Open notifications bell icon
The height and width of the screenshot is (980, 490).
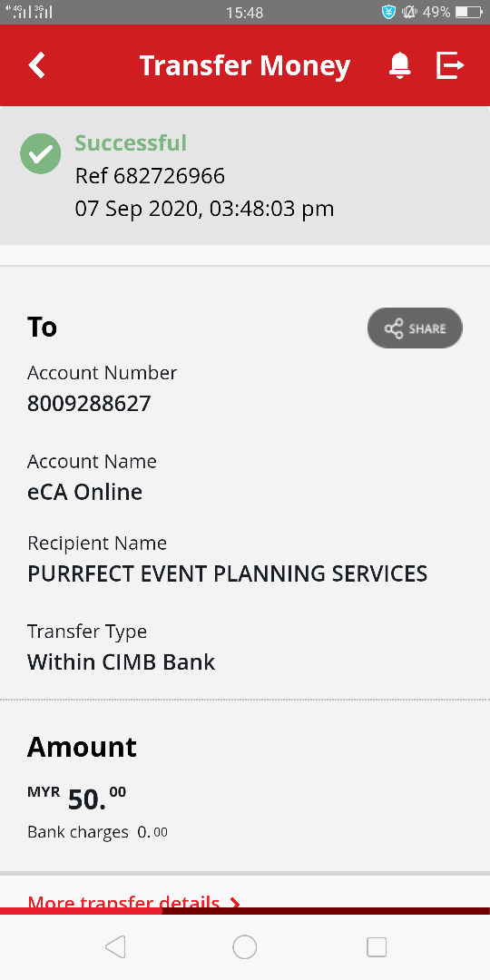click(399, 65)
